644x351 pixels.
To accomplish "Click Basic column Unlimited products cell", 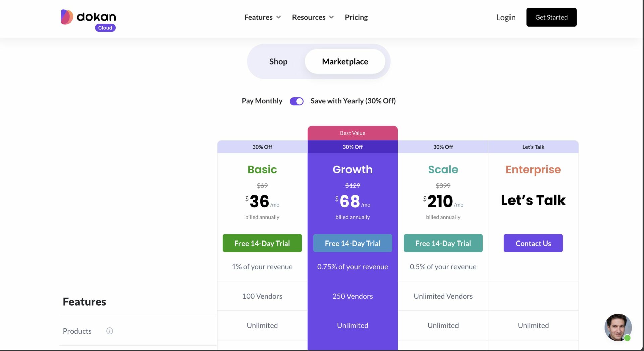I will pyautogui.click(x=262, y=325).
